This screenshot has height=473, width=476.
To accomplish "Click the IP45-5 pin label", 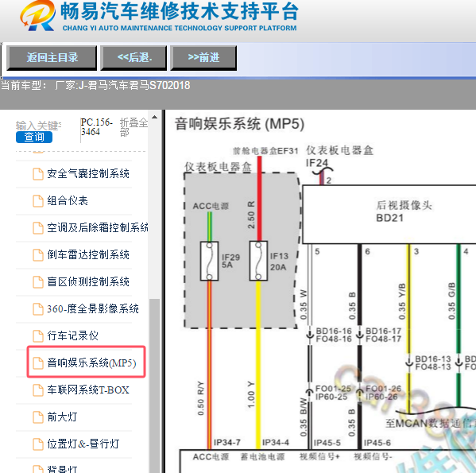I will click(327, 443).
